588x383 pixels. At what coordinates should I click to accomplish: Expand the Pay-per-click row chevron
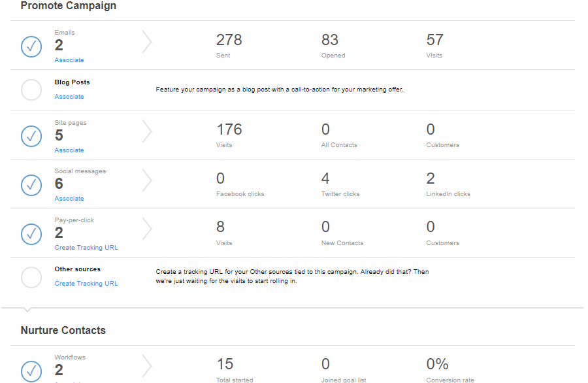point(147,229)
